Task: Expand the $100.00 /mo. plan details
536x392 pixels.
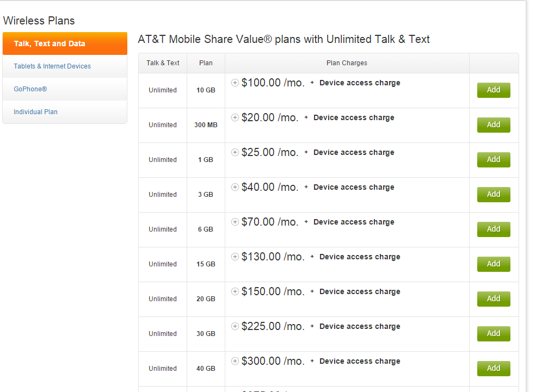Action: click(x=235, y=83)
